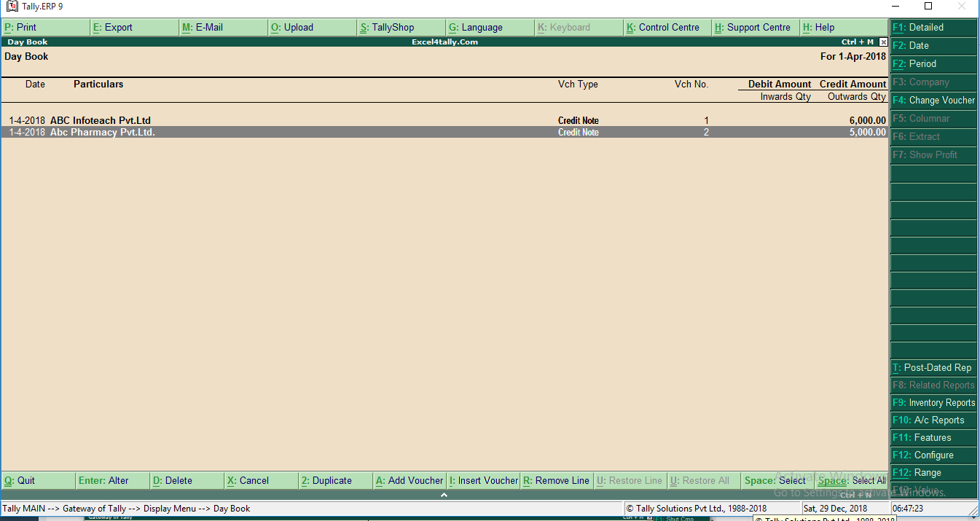Click Credit Note type of voucher 2
Image resolution: width=980 pixels, height=521 pixels.
click(x=579, y=133)
